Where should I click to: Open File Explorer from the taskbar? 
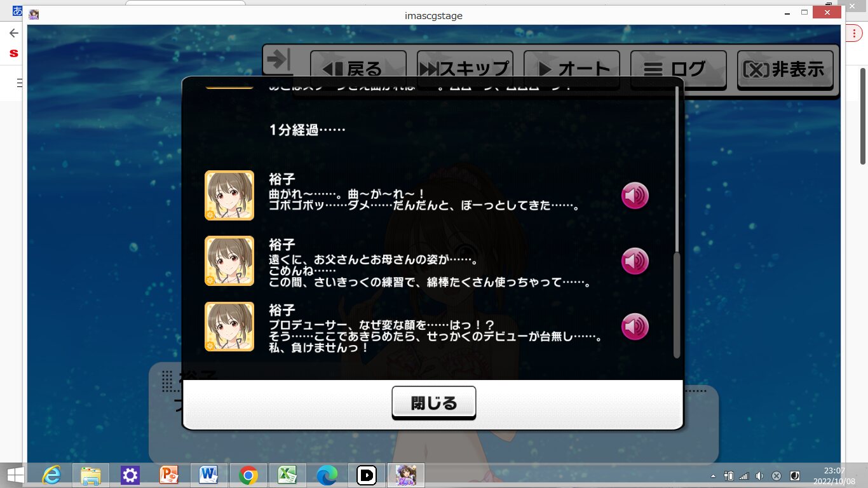91,475
